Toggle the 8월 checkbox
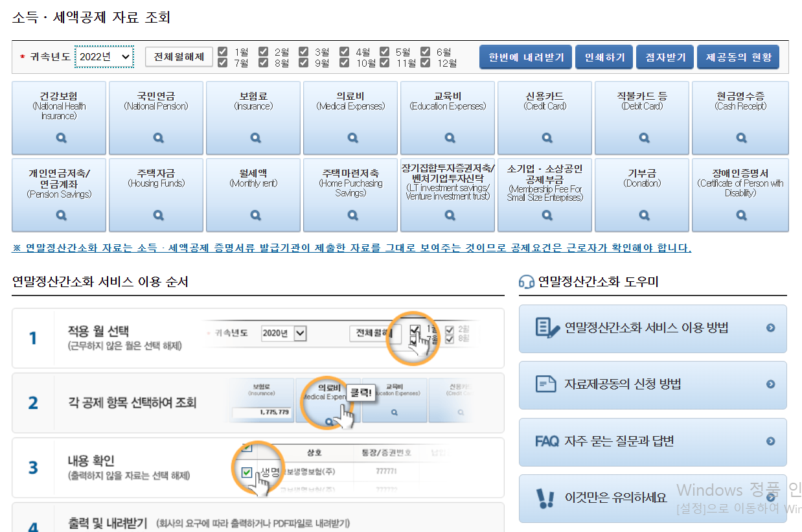This screenshot has width=802, height=532. 263,62
